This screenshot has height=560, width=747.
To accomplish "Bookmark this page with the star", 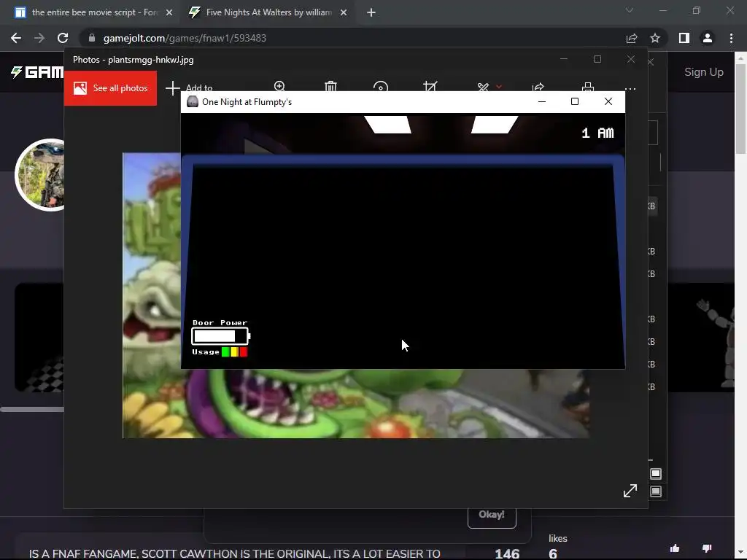I will pyautogui.click(x=655, y=38).
